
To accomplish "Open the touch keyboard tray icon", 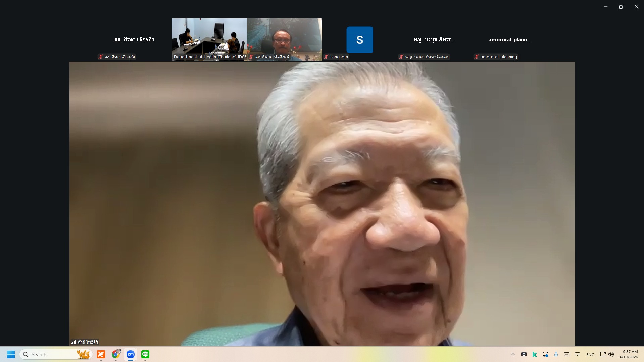I will (567, 354).
